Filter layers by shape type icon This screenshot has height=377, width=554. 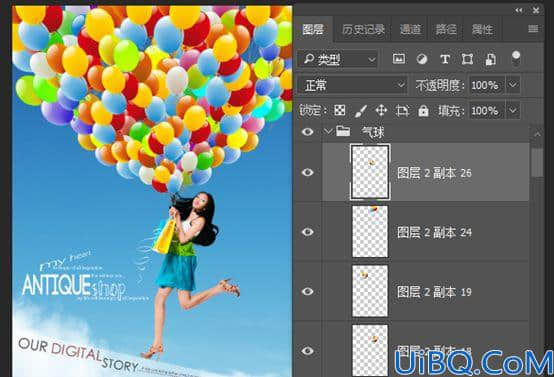pyautogui.click(x=467, y=59)
